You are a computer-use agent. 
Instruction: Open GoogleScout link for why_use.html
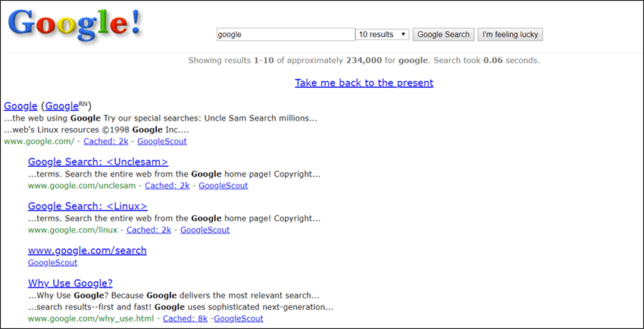239,318
